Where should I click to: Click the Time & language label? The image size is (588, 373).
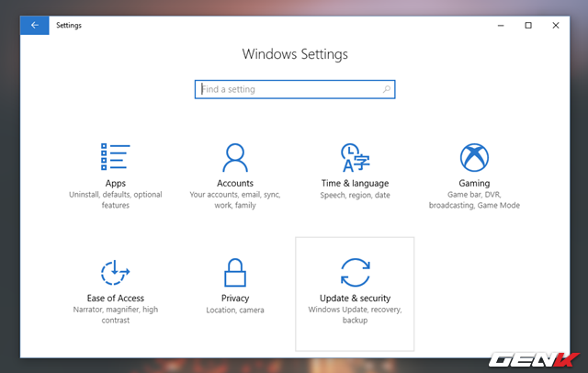(x=355, y=184)
